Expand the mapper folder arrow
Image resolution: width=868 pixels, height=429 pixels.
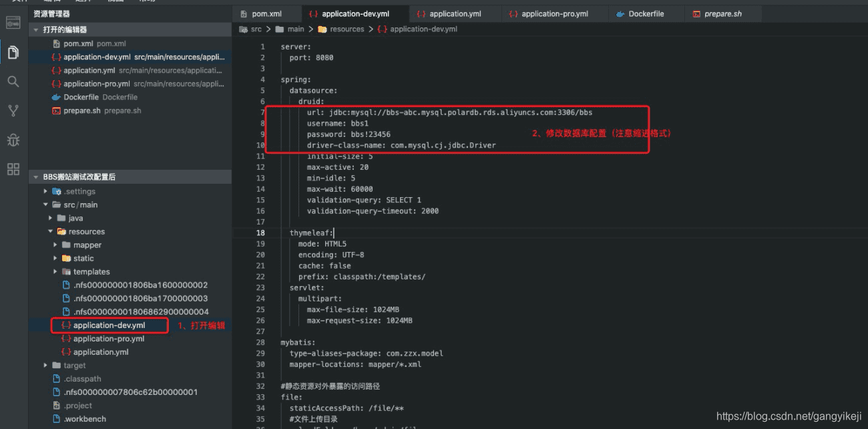[55, 245]
